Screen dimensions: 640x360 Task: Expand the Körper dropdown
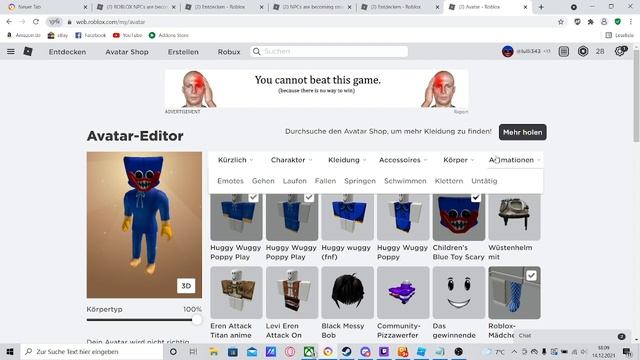459,160
